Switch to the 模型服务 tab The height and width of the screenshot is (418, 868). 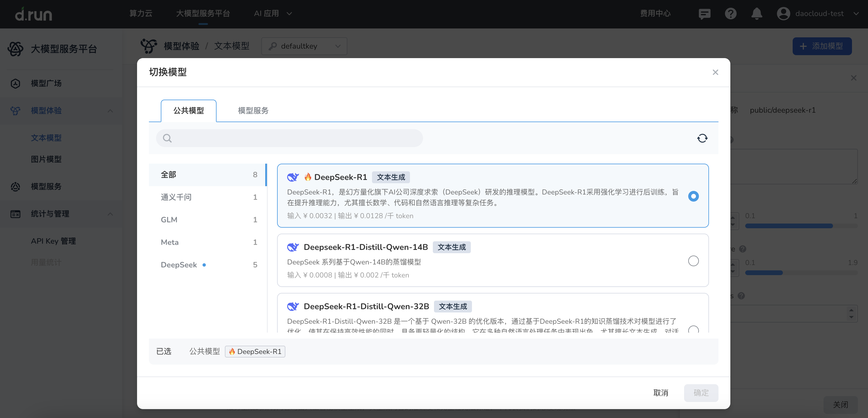[x=253, y=111]
